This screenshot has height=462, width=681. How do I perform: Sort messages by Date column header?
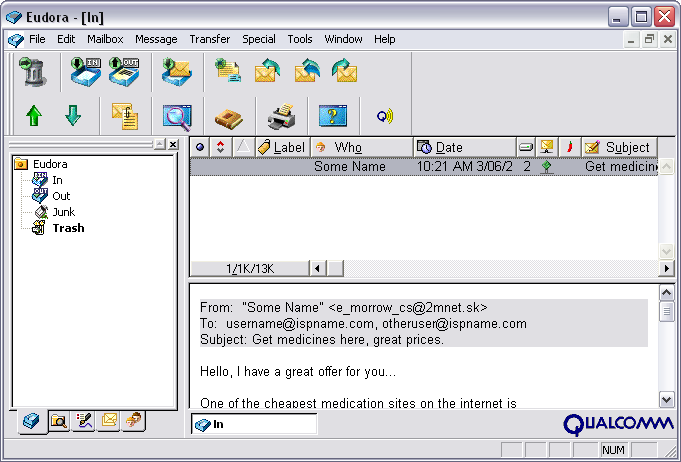tap(449, 147)
